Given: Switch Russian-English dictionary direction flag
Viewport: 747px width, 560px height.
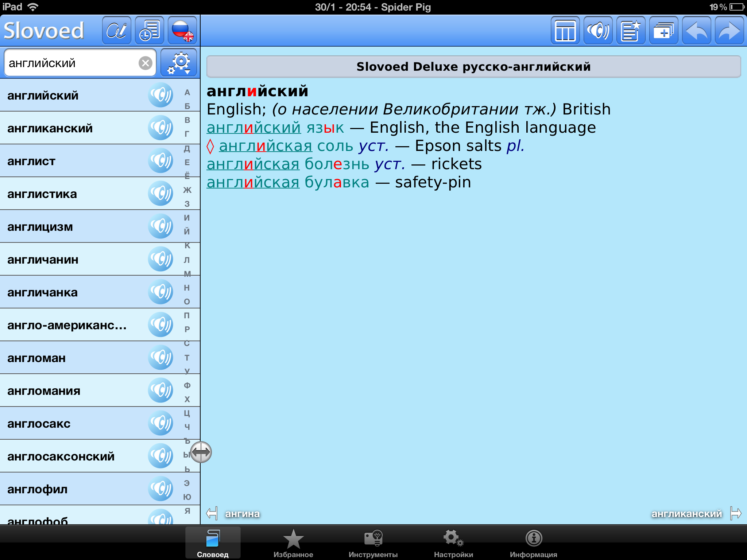Looking at the screenshot, I should point(182,31).
